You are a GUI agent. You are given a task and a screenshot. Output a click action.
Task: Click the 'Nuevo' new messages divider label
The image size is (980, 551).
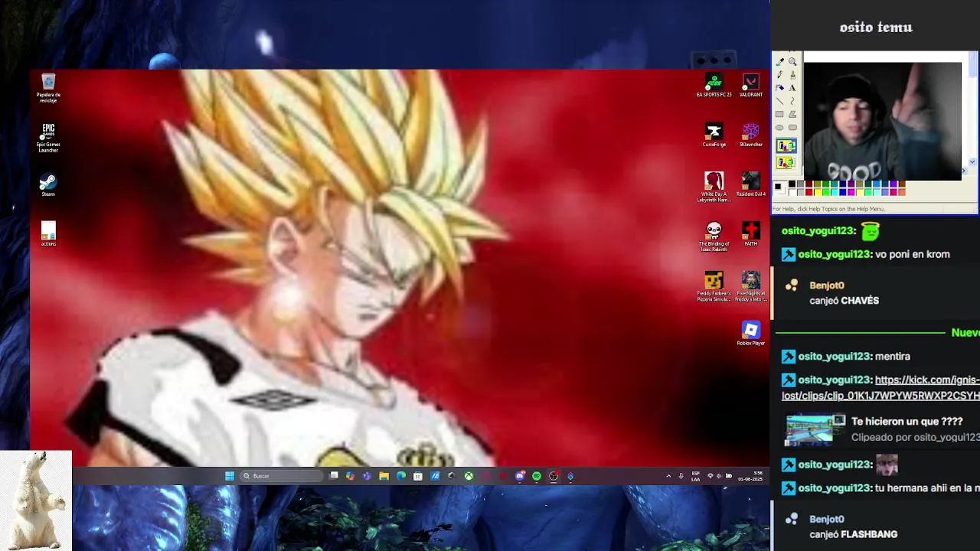coord(965,333)
